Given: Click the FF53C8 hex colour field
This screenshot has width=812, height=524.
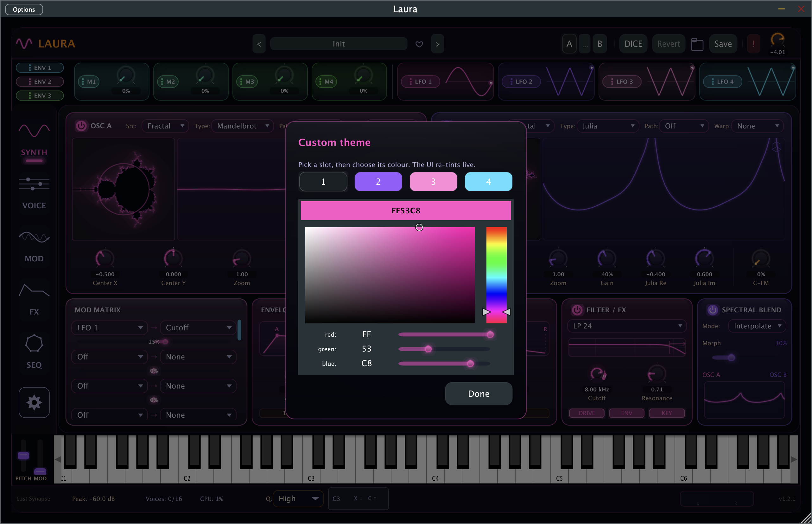Looking at the screenshot, I should click(406, 211).
